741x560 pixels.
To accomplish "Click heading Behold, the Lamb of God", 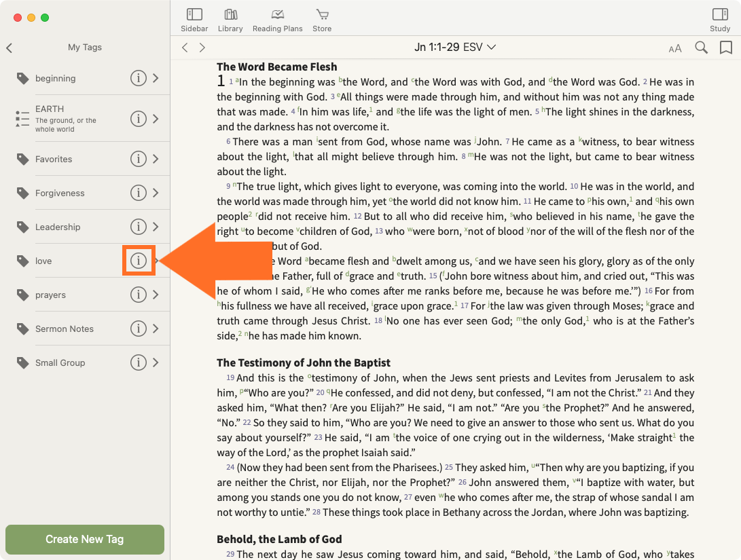I will [279, 539].
